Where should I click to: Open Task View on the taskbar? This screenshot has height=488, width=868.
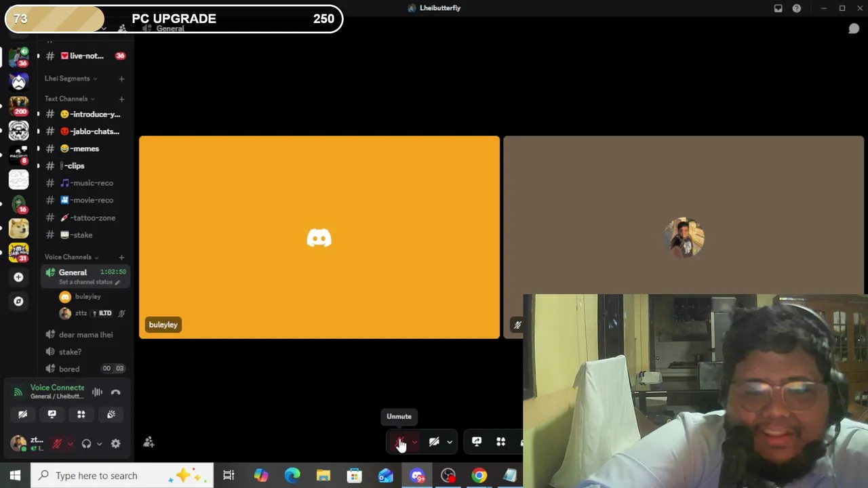[229, 476]
